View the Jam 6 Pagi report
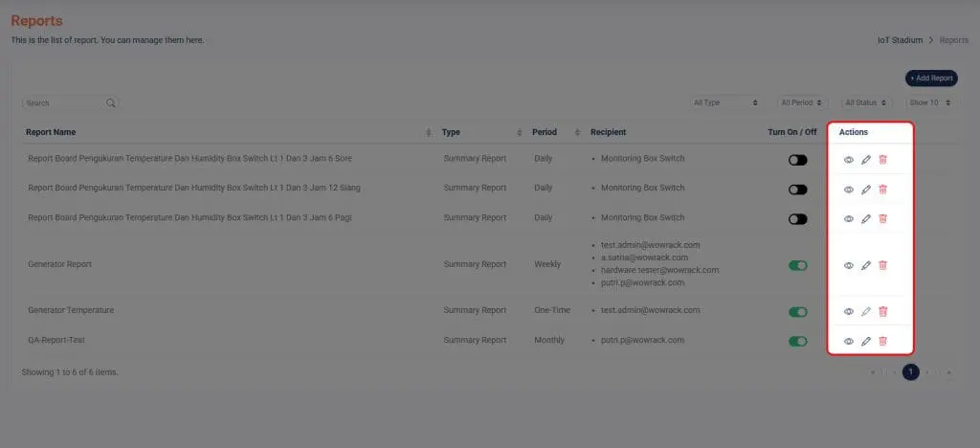Image resolution: width=980 pixels, height=448 pixels. pyautogui.click(x=848, y=218)
